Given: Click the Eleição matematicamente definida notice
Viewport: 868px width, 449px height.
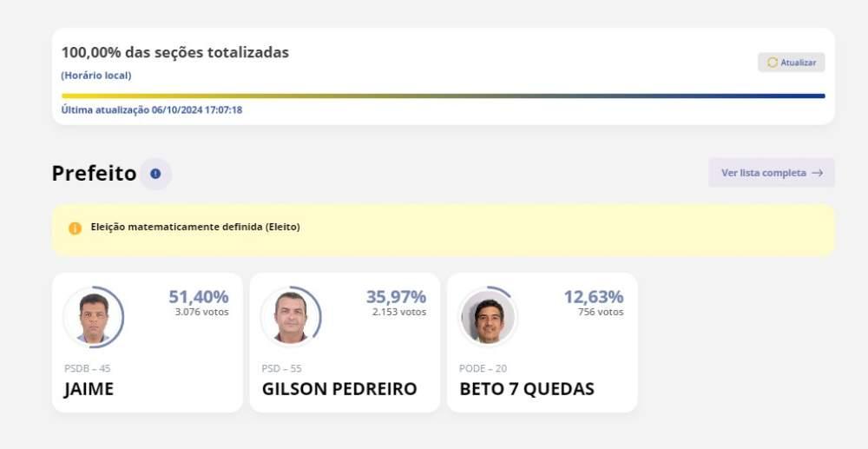Looking at the screenshot, I should coord(195,228).
